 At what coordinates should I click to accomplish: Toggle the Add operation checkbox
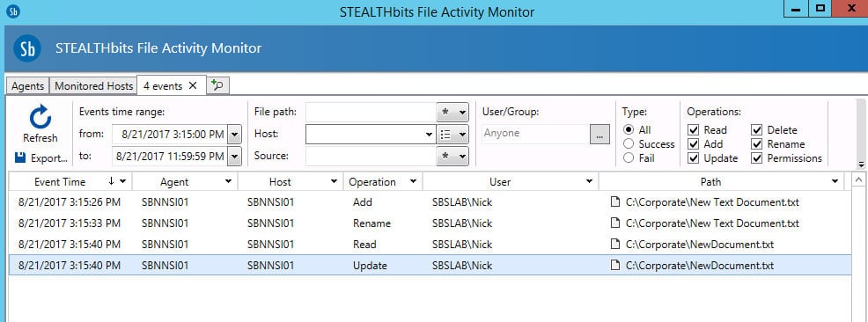coord(693,144)
